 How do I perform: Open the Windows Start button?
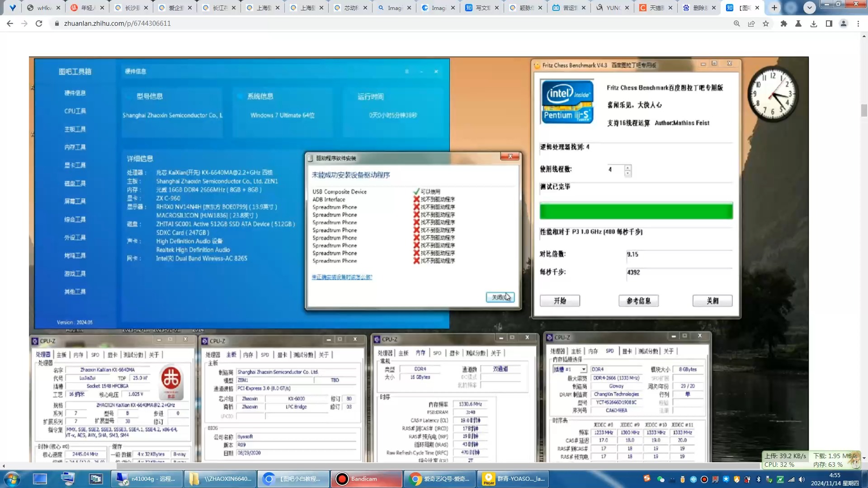click(12, 479)
